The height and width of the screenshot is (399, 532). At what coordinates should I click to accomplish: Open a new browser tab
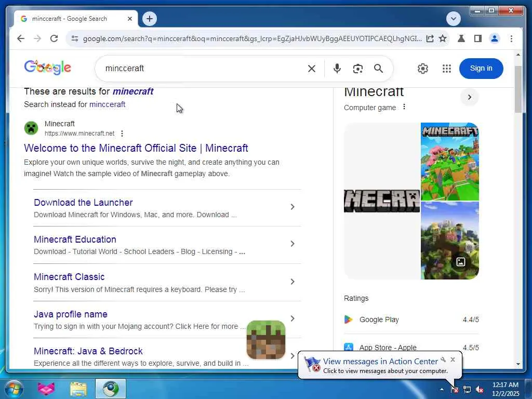[150, 19]
